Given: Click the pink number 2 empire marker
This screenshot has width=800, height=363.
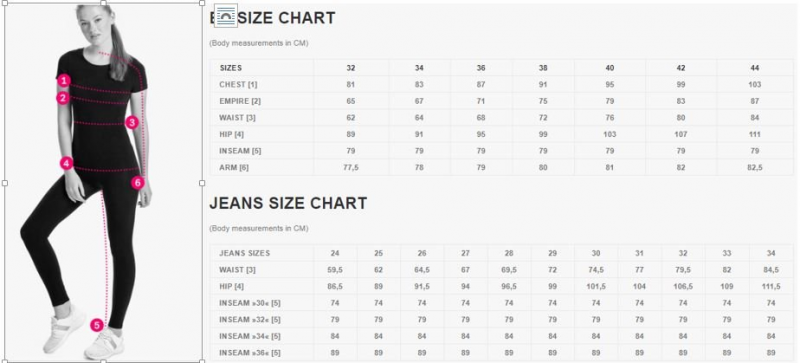Looking at the screenshot, I should [x=63, y=98].
